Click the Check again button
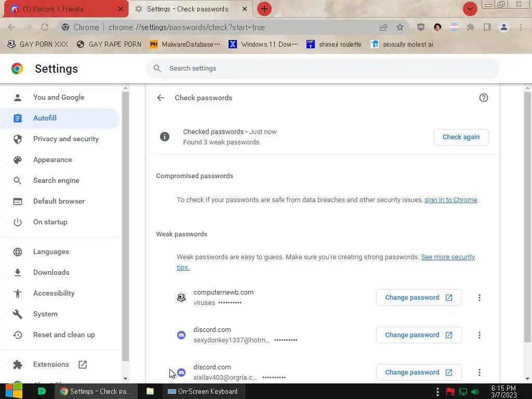The width and height of the screenshot is (532, 399). [461, 137]
